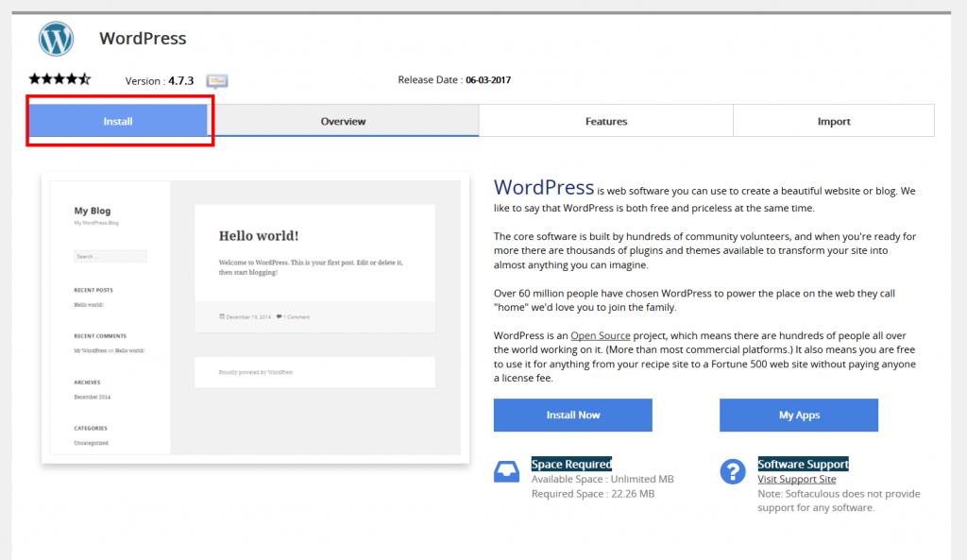This screenshot has height=560, width=967.
Task: Click 'Required Space : 22.26 MB' text
Action: [593, 494]
